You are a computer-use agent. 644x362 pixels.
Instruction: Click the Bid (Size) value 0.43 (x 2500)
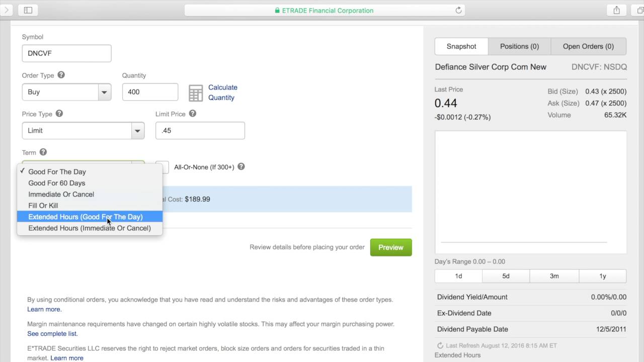[606, 92]
